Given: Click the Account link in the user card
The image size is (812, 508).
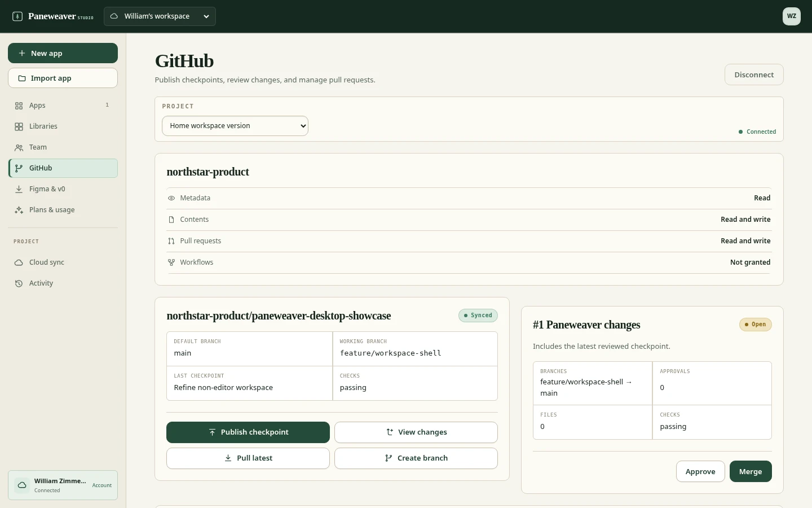Looking at the screenshot, I should (x=102, y=485).
